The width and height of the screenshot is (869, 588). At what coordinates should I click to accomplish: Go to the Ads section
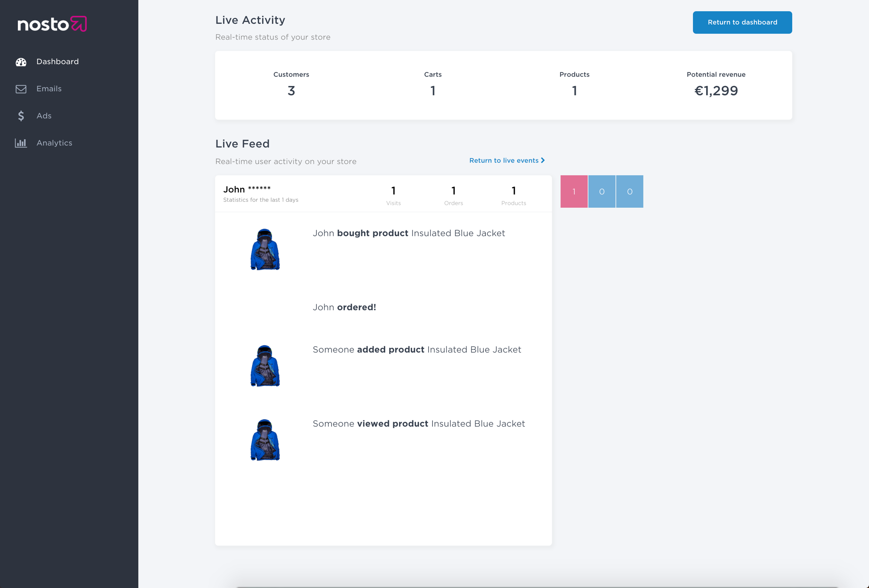[44, 116]
